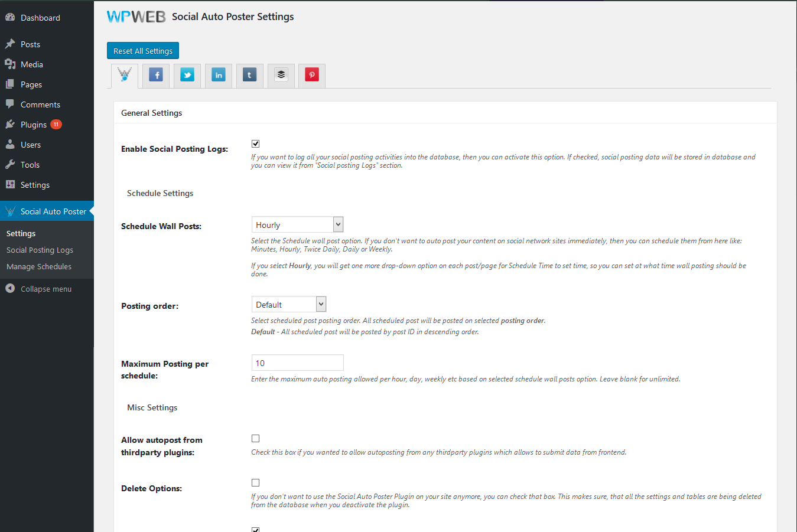Open the Posting order dropdown

[x=289, y=304]
